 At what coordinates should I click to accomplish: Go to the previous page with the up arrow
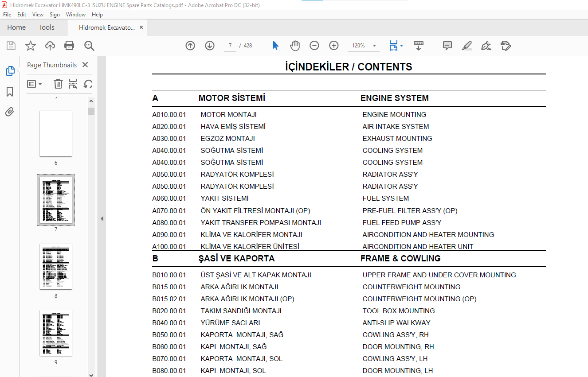click(190, 46)
